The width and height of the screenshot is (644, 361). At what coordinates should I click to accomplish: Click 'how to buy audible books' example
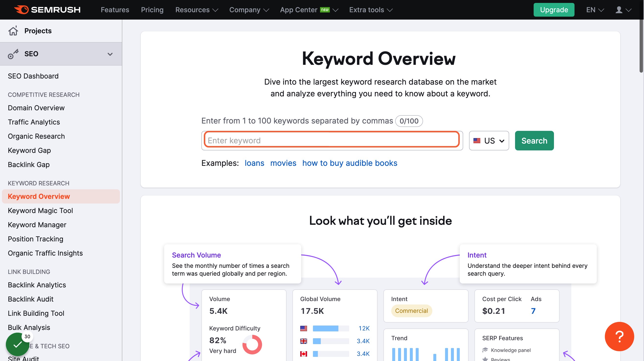350,163
